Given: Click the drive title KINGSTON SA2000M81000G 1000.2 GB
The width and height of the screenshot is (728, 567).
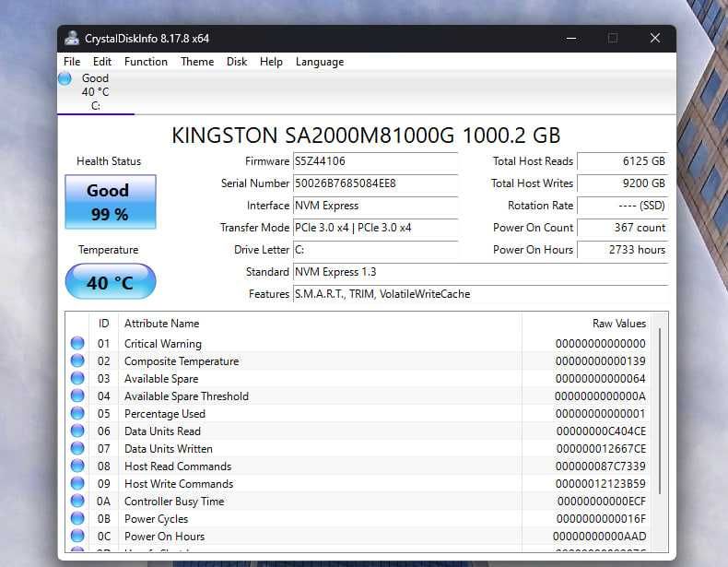Looking at the screenshot, I should [x=366, y=136].
